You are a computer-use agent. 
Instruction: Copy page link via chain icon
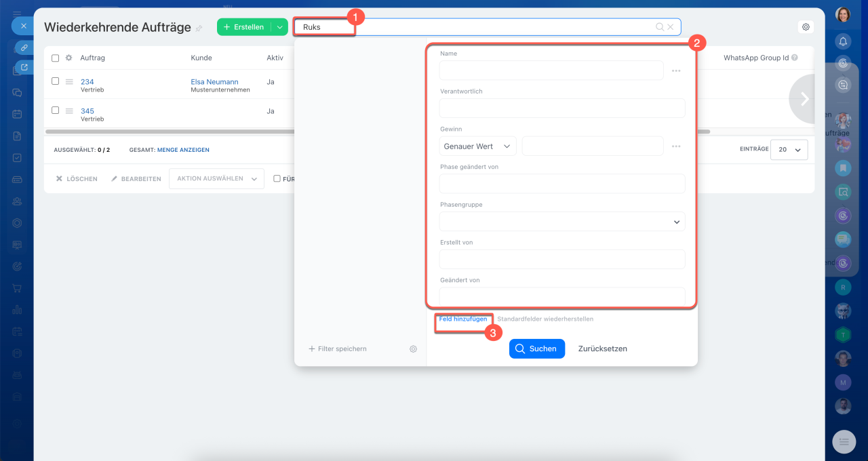pyautogui.click(x=24, y=48)
